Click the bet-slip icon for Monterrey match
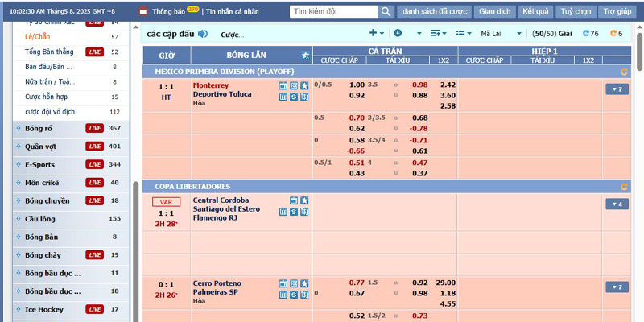The image size is (644, 322). tap(304, 97)
